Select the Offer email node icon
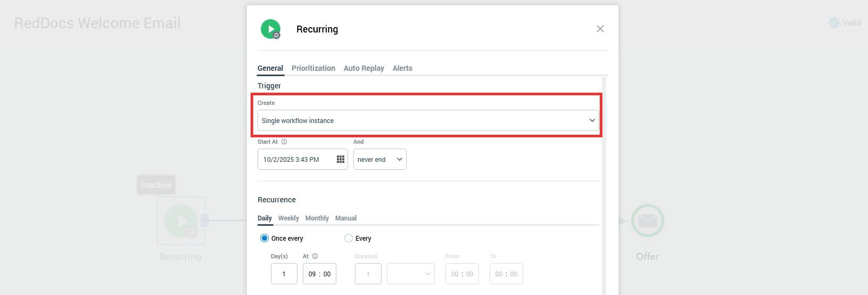Screen dimensions: 868x295 coord(647,220)
